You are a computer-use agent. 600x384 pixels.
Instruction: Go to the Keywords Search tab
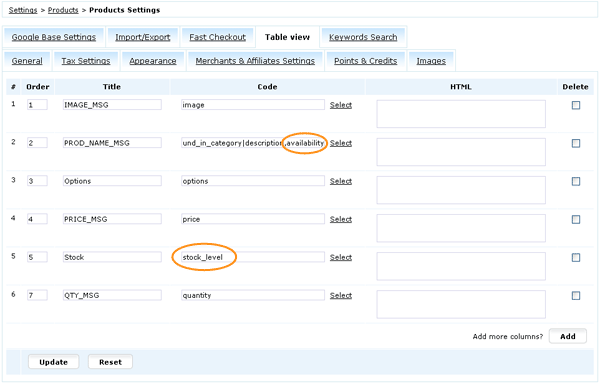[x=363, y=37]
